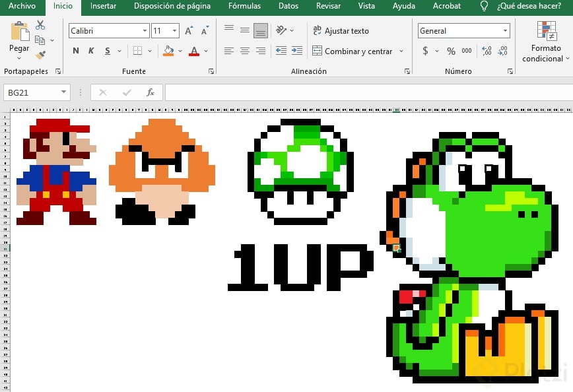Apply currency $ format
Screen dimensions: 573x392
tap(425, 51)
